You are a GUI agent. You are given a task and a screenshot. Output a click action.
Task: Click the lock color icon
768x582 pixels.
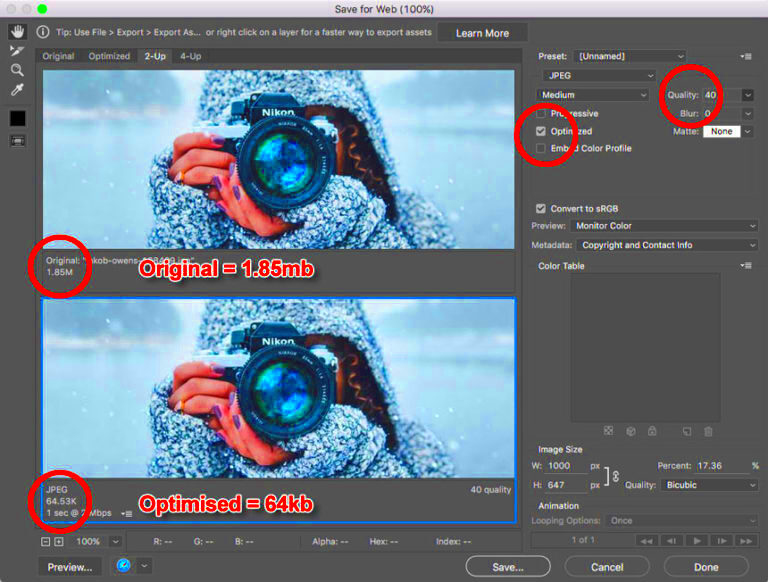tap(652, 431)
